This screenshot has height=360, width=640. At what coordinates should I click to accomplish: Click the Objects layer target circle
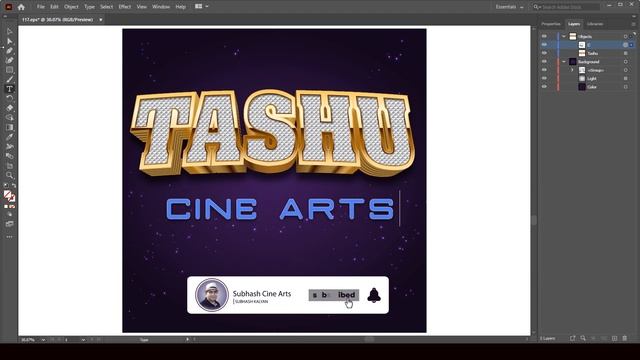(625, 36)
